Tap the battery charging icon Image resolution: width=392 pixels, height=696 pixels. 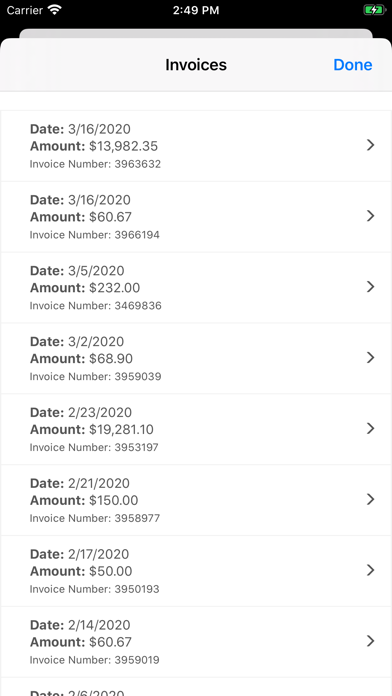click(375, 10)
